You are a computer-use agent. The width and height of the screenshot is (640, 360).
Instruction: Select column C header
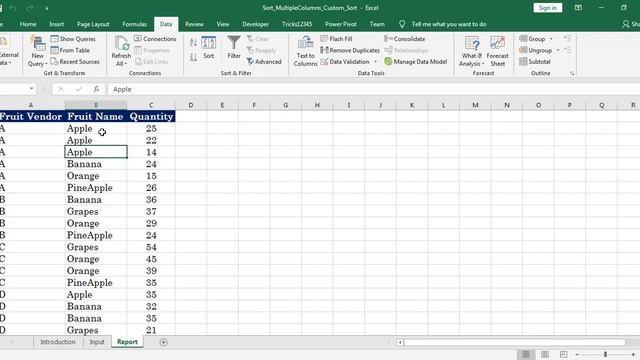coord(151,105)
